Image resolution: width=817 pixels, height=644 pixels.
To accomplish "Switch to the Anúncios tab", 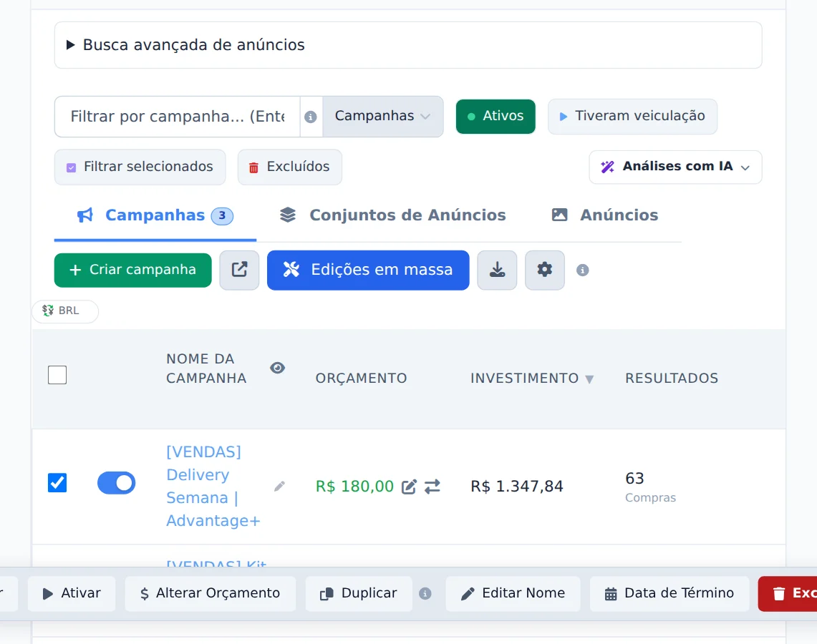I will coord(605,215).
